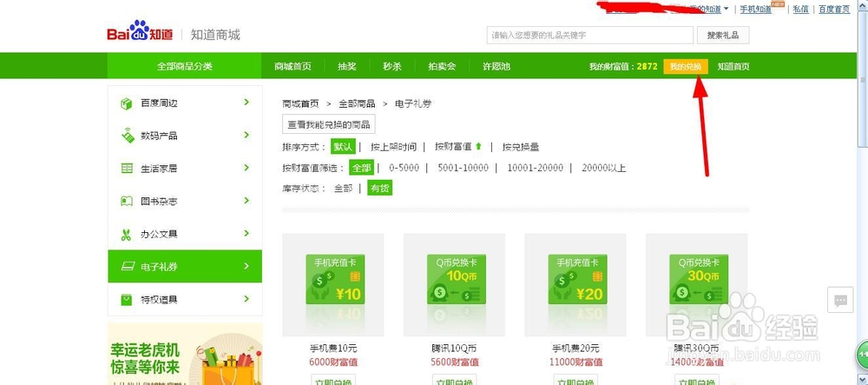Screen dimensions: 868x385
Task: Open the 许愿池 tab
Action: [496, 66]
